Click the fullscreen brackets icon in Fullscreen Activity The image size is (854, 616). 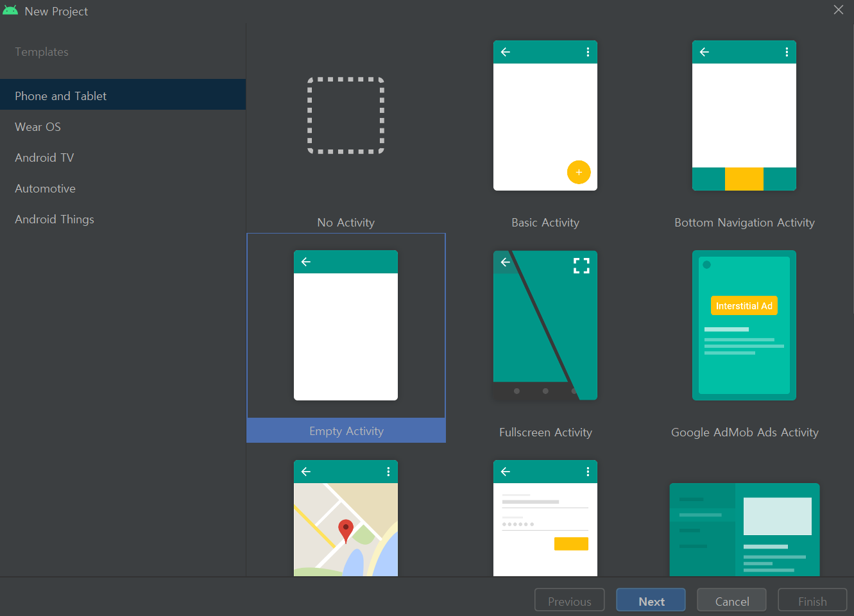(x=581, y=266)
